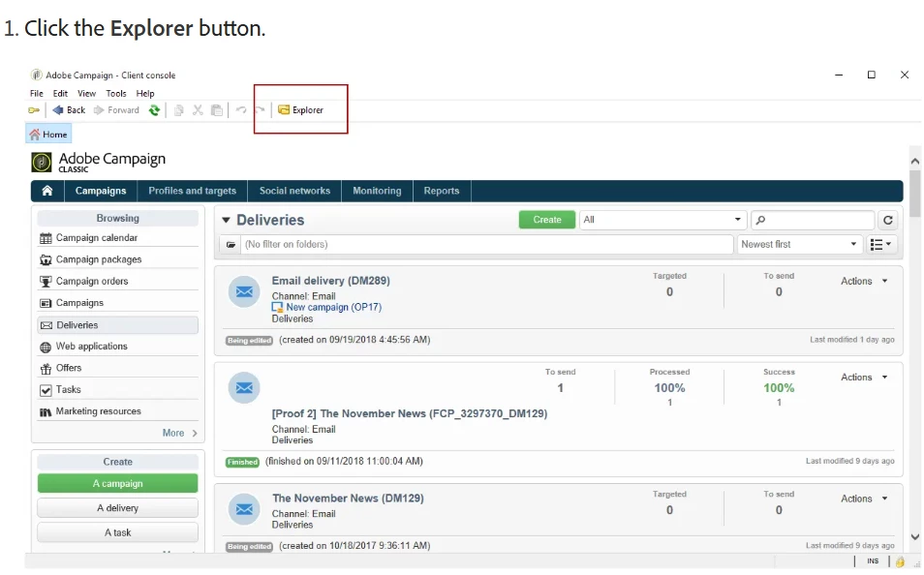This screenshot has width=924, height=575.
Task: Open the Newest first sort dropdown
Action: point(798,245)
